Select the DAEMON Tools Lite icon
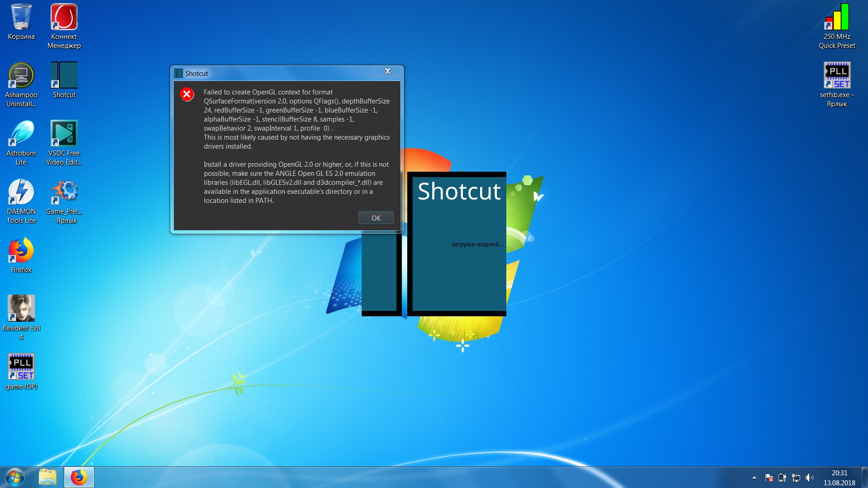Screen dimensions: 868x488 pos(21,192)
